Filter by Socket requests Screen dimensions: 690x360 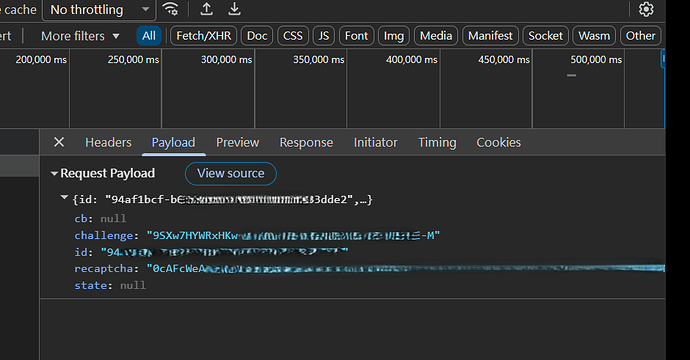[546, 36]
